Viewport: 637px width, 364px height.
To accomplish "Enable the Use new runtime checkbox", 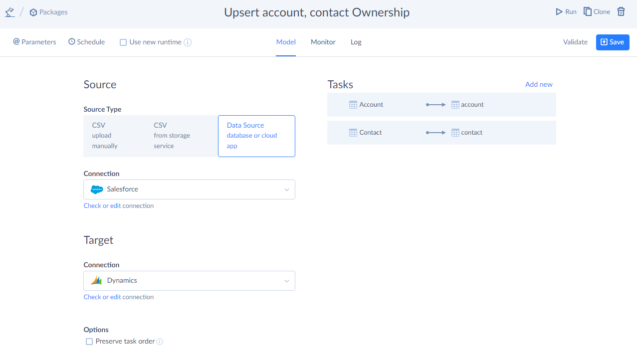I will (x=123, y=42).
